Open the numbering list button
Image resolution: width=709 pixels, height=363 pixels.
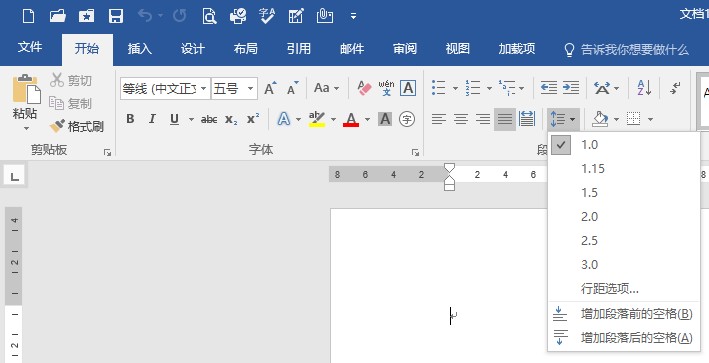(473, 88)
